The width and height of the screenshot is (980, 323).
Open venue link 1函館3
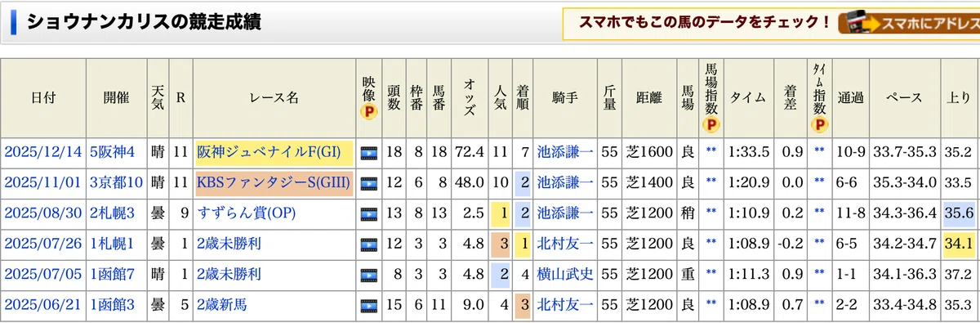pyautogui.click(x=113, y=305)
